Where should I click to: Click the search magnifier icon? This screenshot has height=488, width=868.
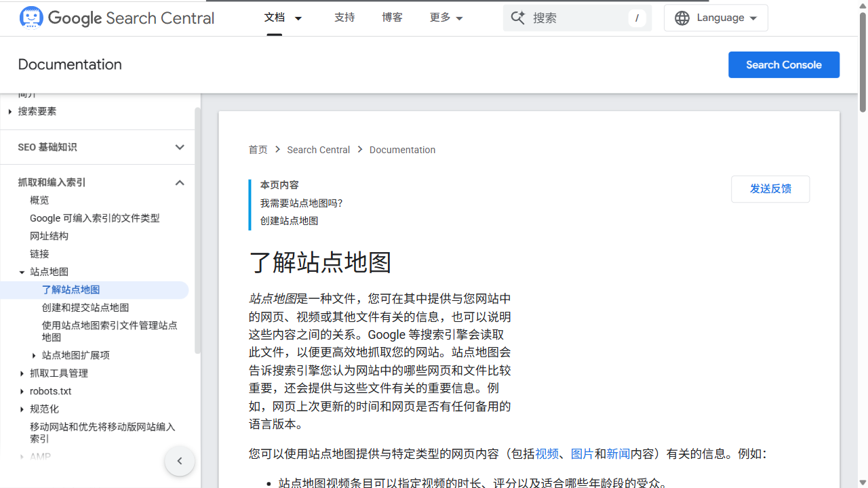(517, 18)
